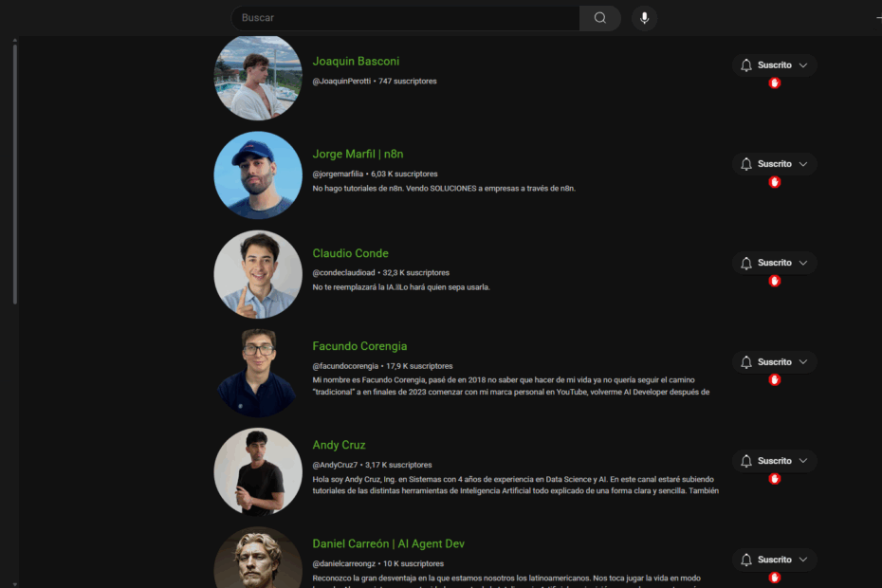Expand the chevron beside Claudio Conde's Suscrito

coord(803,263)
